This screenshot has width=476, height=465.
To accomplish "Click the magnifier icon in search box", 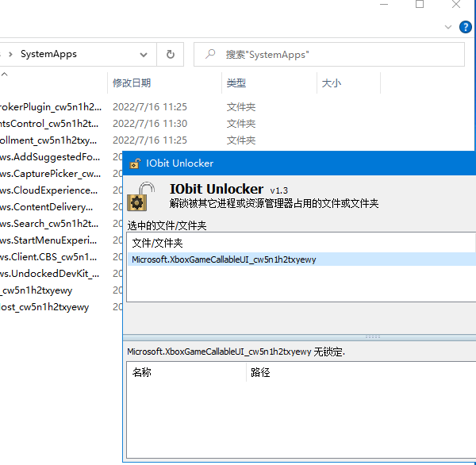I will tap(210, 55).
